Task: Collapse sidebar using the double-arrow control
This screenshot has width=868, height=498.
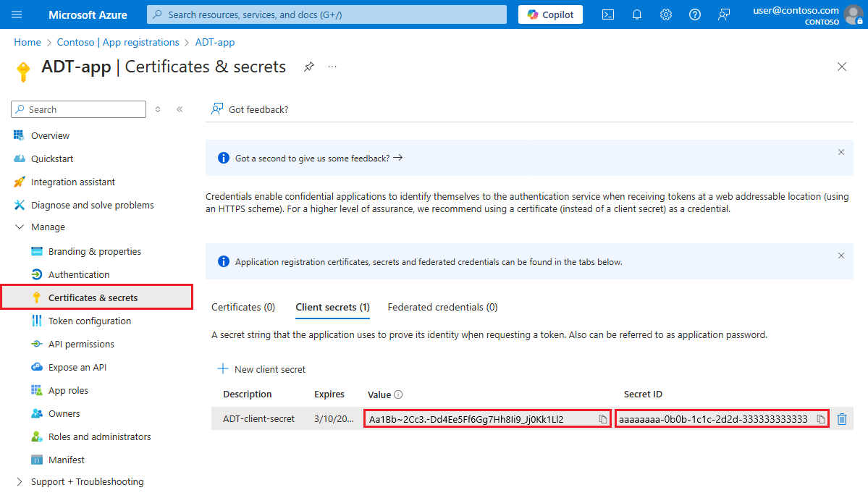Action: coord(180,109)
